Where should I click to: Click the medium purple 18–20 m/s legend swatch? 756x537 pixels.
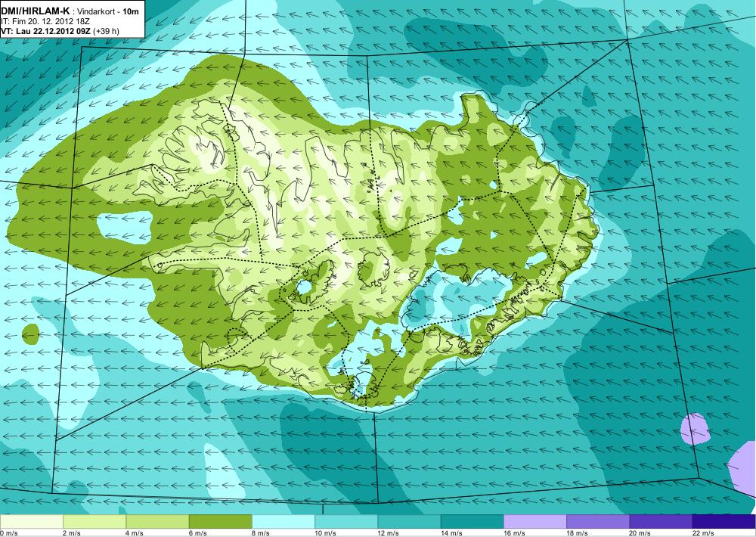pyautogui.click(x=598, y=521)
